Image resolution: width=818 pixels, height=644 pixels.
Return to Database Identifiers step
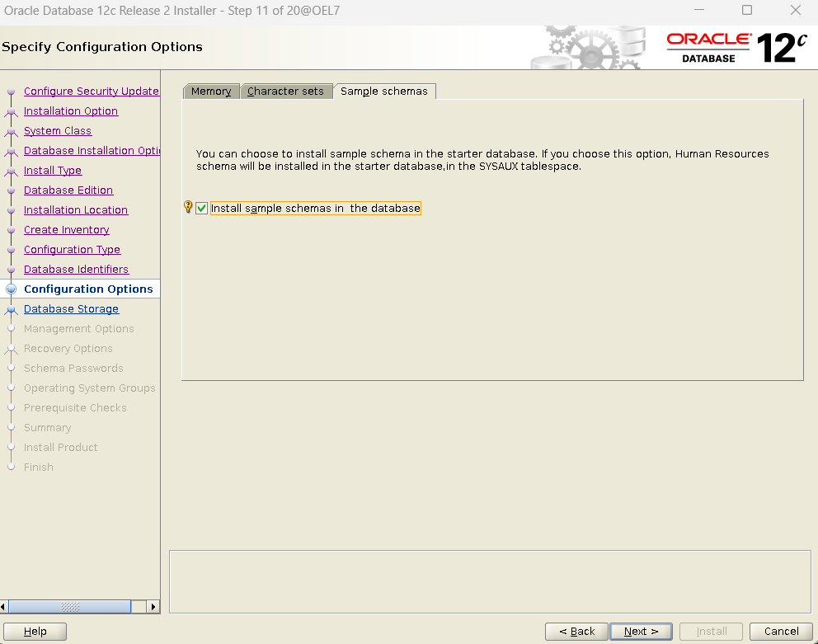pyautogui.click(x=76, y=270)
